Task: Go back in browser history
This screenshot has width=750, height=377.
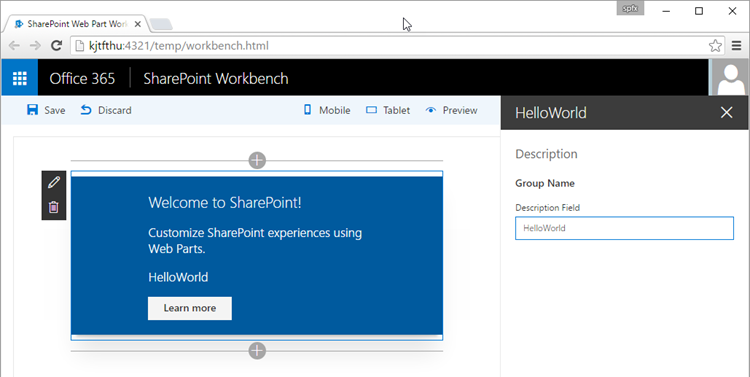Action: pos(14,45)
